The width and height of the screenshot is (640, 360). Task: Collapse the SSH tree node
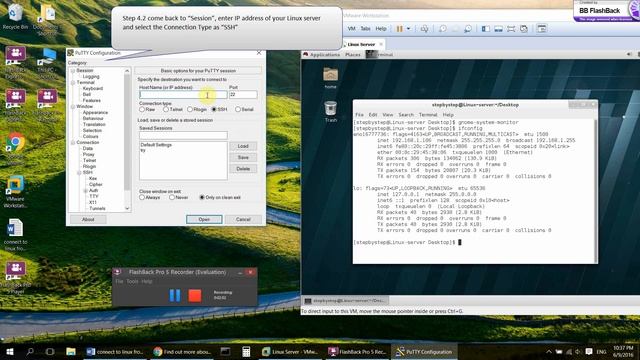tap(79, 173)
